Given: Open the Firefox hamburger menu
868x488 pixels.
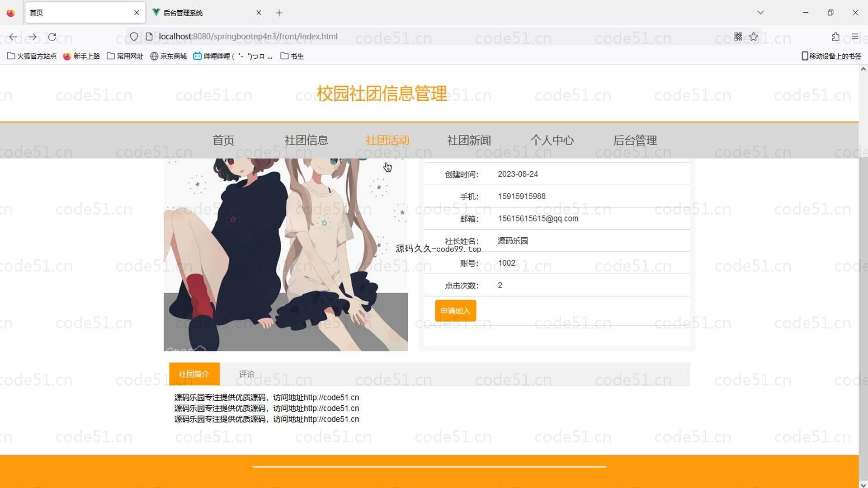Looking at the screenshot, I should (x=854, y=37).
